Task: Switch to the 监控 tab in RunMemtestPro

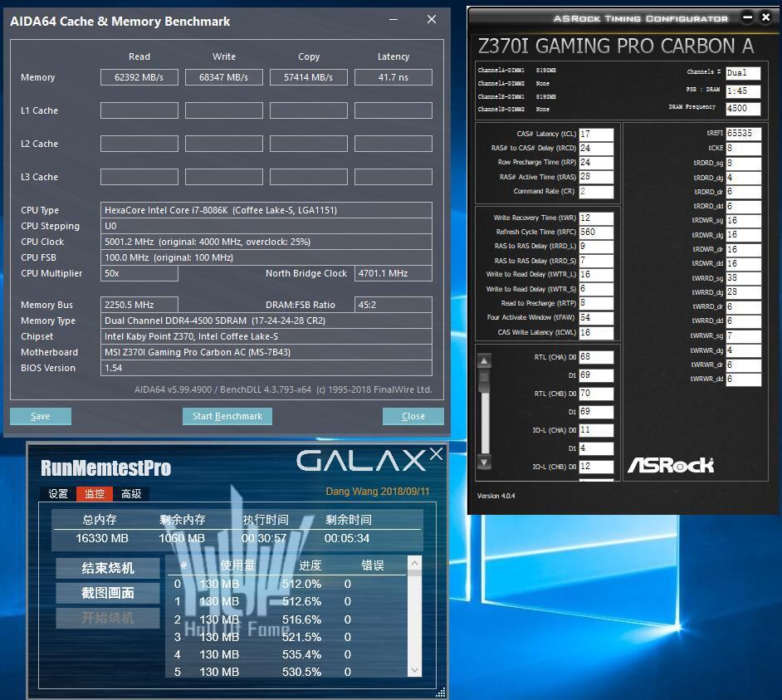Action: coord(95,494)
